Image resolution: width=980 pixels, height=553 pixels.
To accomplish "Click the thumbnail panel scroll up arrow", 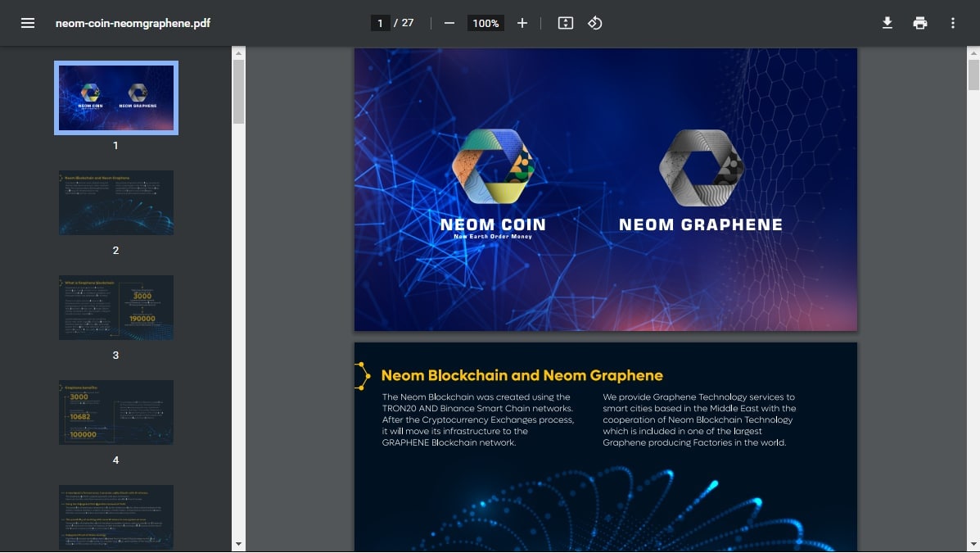I will (x=238, y=53).
